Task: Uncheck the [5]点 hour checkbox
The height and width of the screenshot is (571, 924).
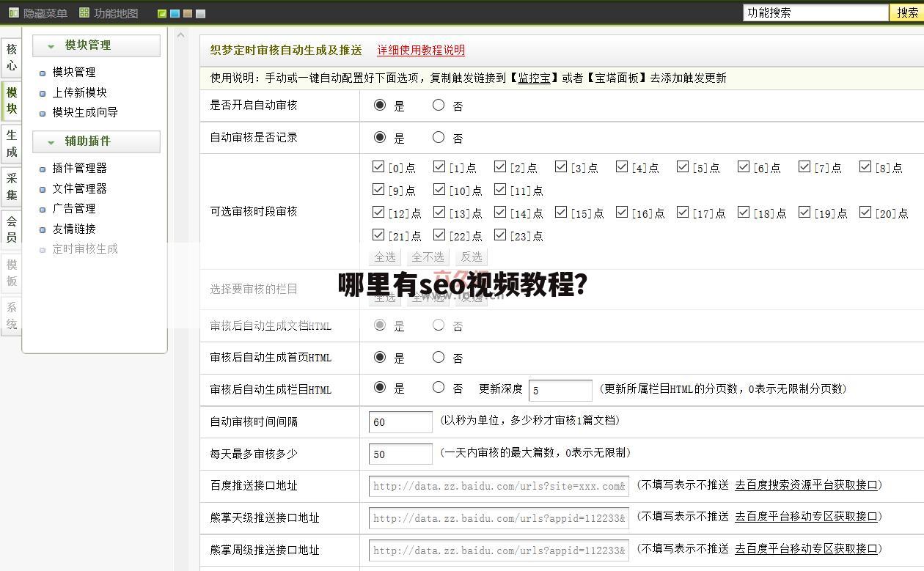Action: point(682,166)
